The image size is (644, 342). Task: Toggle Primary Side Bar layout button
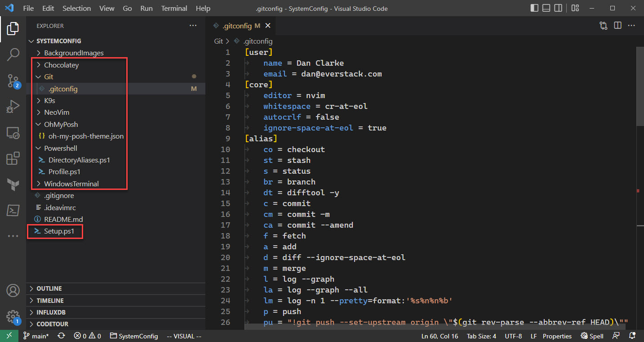point(534,8)
